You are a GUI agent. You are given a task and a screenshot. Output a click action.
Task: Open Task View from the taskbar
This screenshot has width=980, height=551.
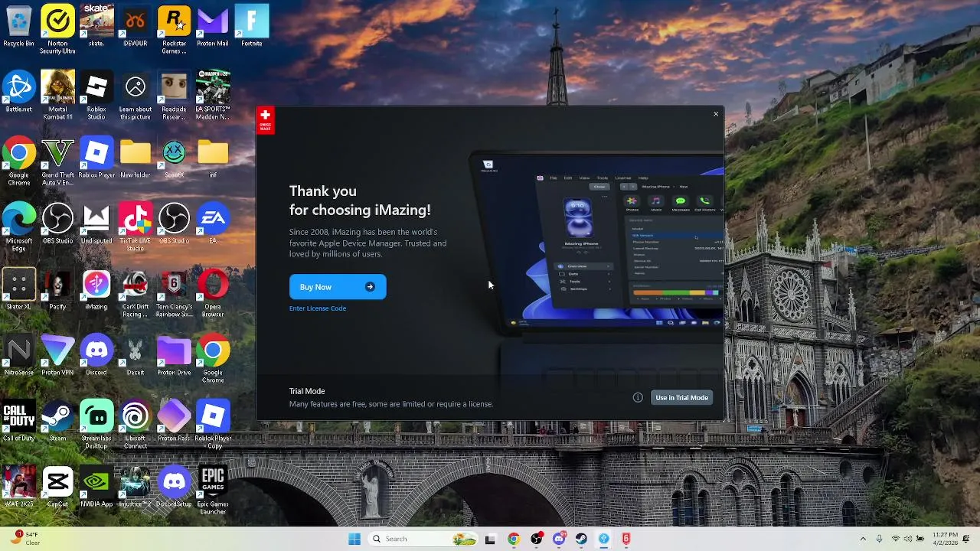click(x=490, y=539)
